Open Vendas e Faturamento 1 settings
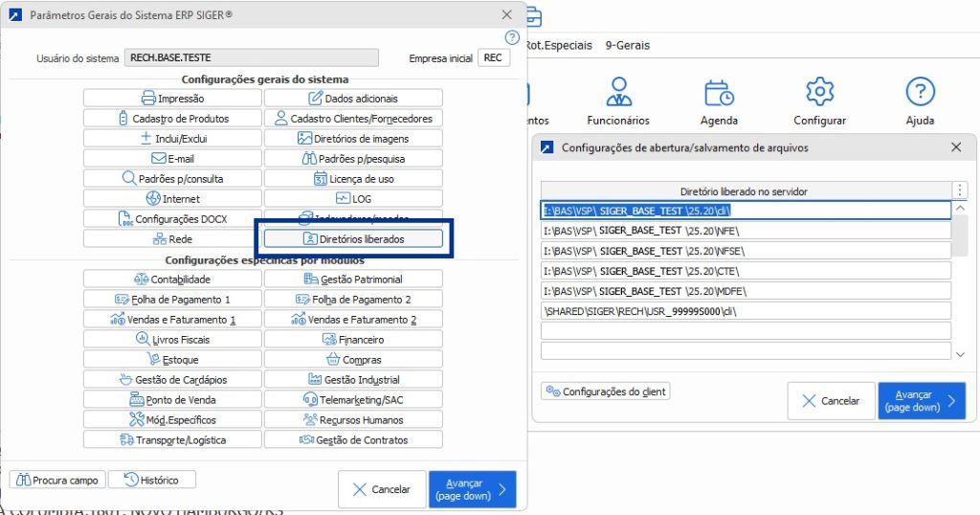Screen dimensions: 980x515 (172, 319)
